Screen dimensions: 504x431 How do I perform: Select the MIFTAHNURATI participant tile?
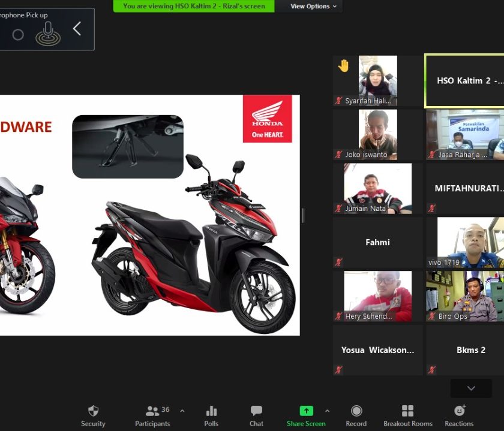point(465,188)
